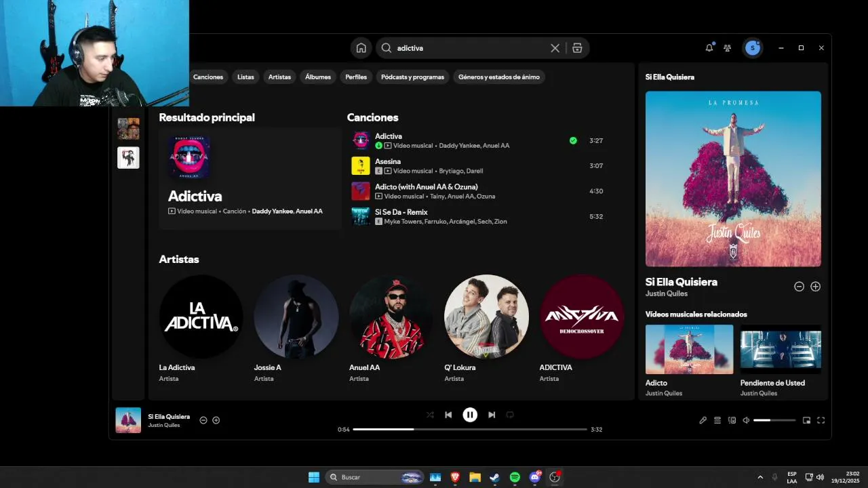The height and width of the screenshot is (488, 868).
Task: Open Discord from the taskbar
Action: point(535,477)
